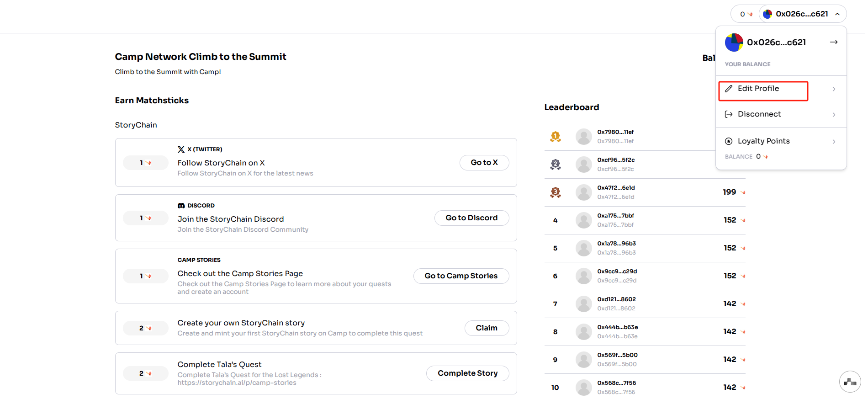Open the Edit Profile menu item
868x399 pixels.
point(781,89)
